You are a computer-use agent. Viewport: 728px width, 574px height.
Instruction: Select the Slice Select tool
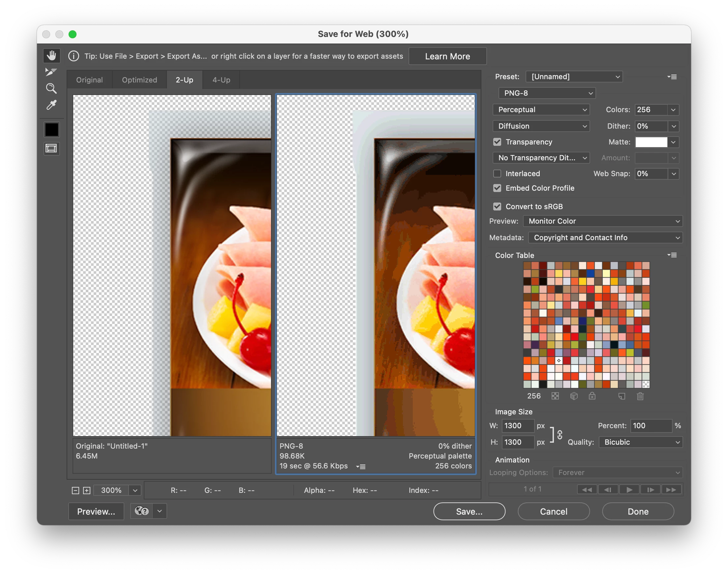(x=51, y=72)
